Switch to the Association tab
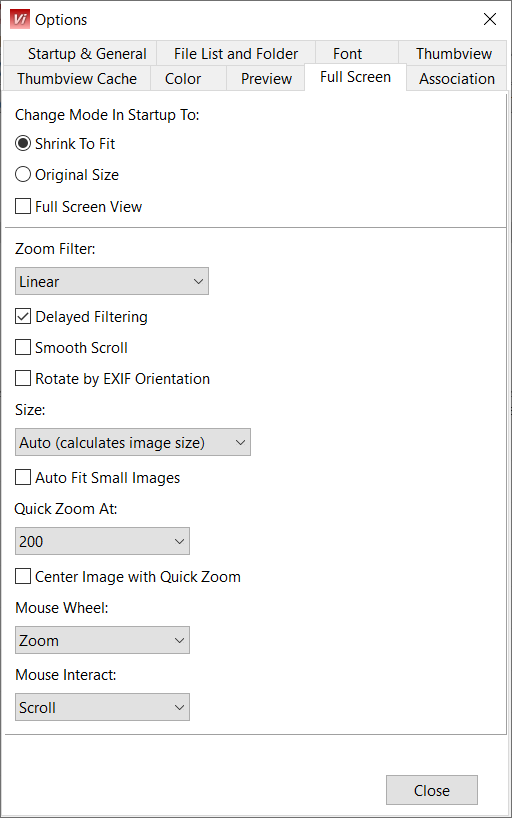This screenshot has width=512, height=818. click(x=457, y=78)
